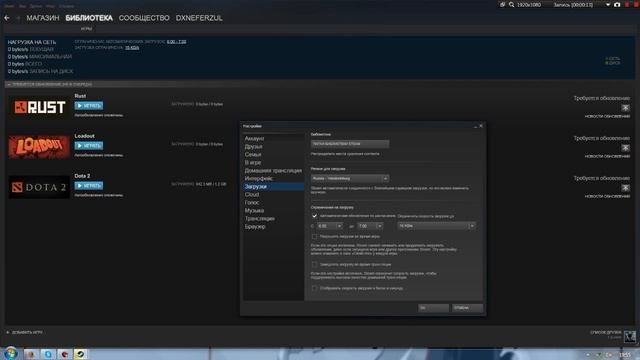The width and height of the screenshot is (640, 360).
Task: Open НОВОСТИ ОБНОВЛЕНИЙ link for Rust
Action: (607, 116)
